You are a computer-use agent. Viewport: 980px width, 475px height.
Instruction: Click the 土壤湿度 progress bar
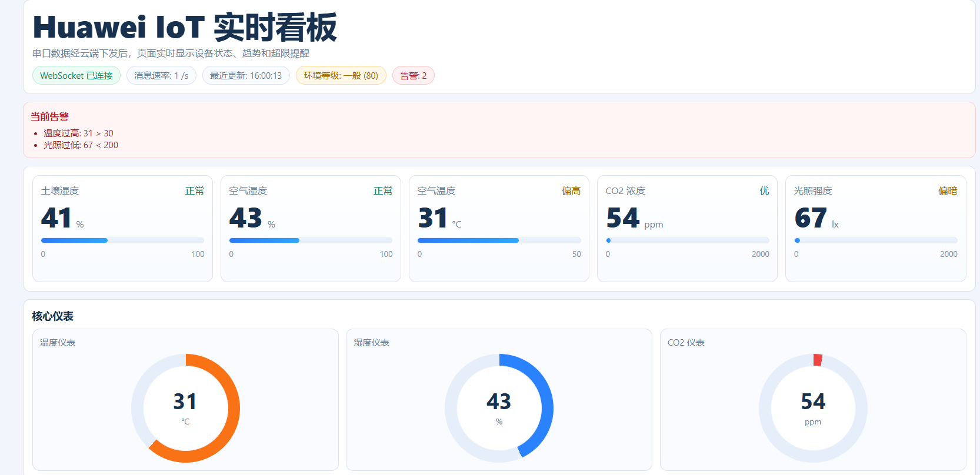[x=122, y=240]
